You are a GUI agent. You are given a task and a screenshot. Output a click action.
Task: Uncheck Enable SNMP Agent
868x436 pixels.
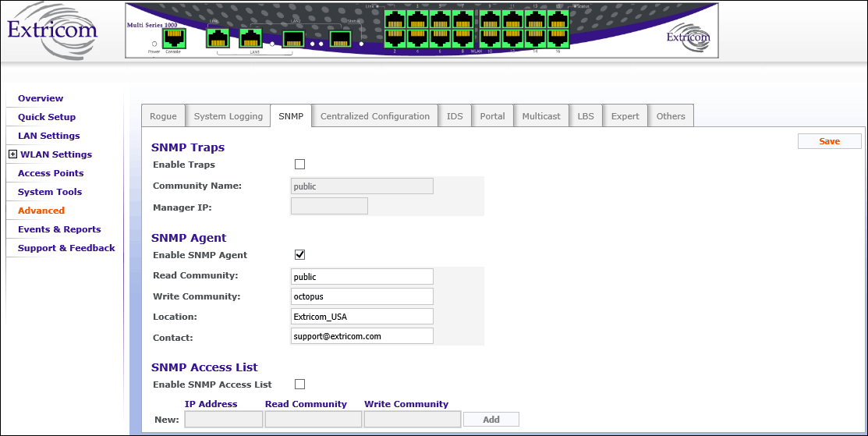300,254
